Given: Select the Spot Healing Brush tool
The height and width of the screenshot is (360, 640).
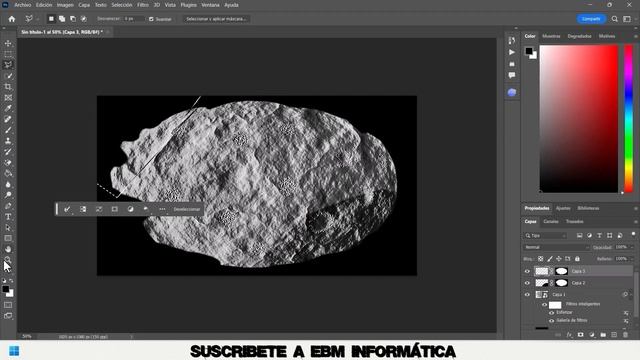Looking at the screenshot, I should pyautogui.click(x=8, y=119).
